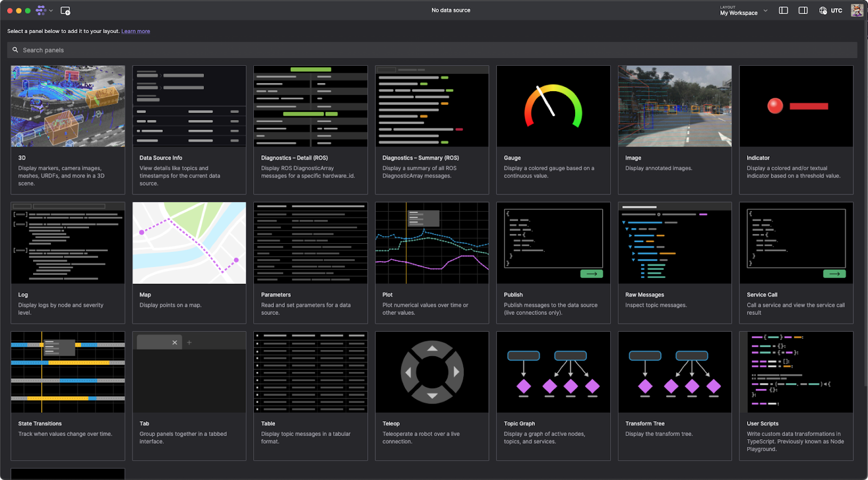Pick the Map panel card

pos(189,262)
